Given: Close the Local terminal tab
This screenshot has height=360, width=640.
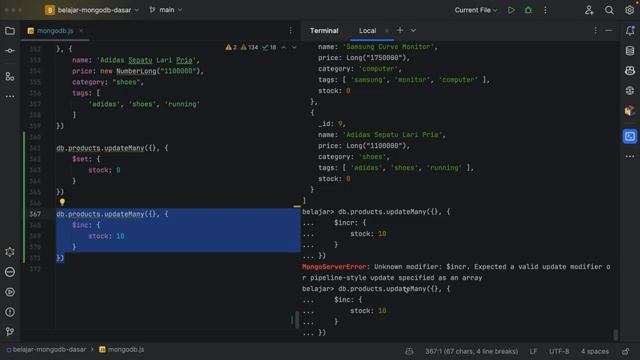Looking at the screenshot, I should 387,31.
